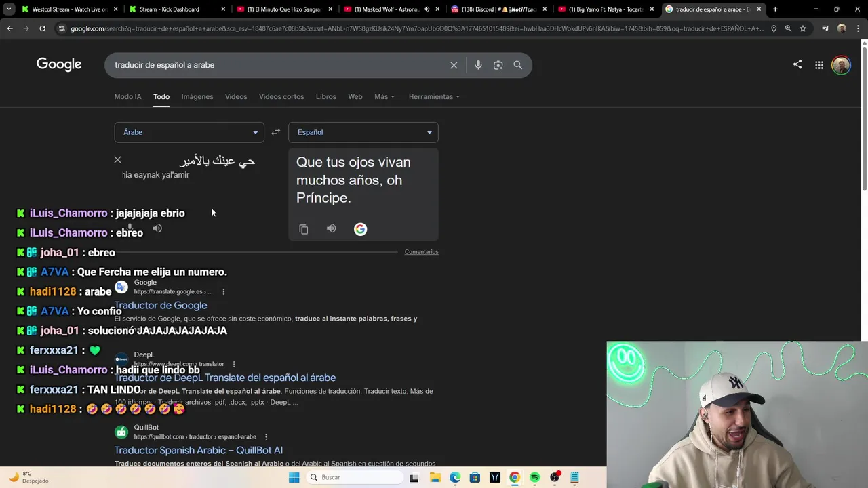This screenshot has width=868, height=488.
Task: Open the Google apps grid
Action: coord(819,65)
